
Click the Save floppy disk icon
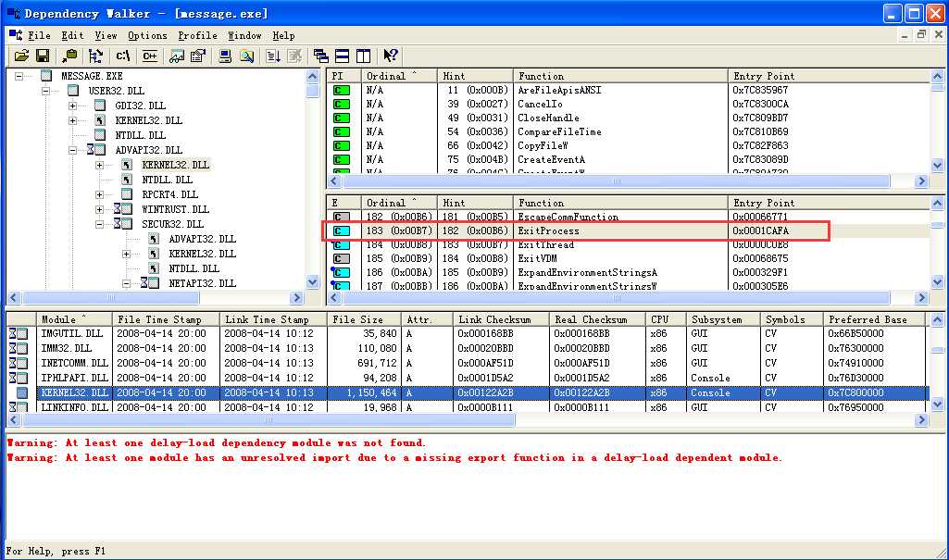(x=43, y=56)
